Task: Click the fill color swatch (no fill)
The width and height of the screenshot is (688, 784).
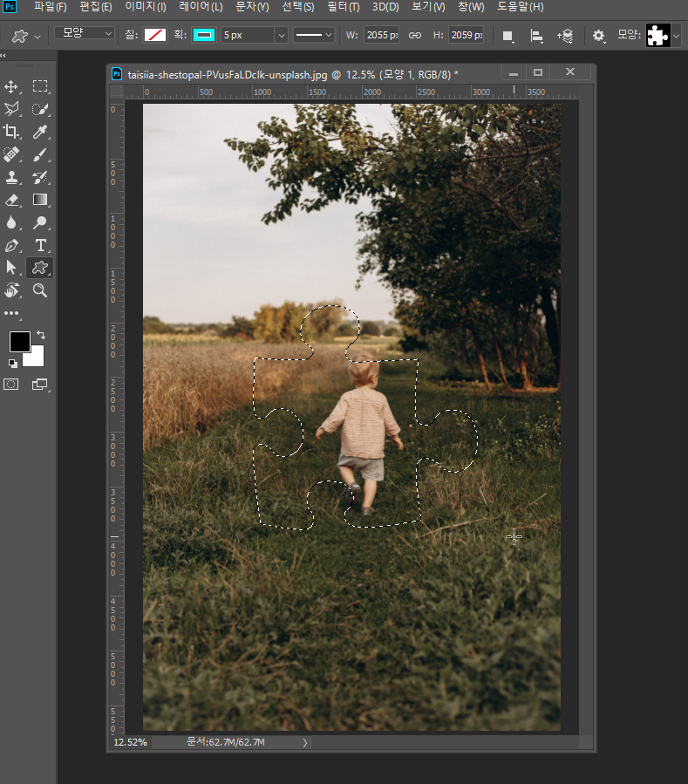Action: pyautogui.click(x=155, y=35)
